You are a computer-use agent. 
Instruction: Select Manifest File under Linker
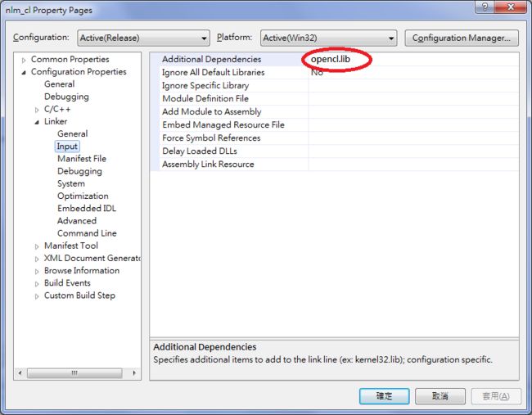coord(82,159)
